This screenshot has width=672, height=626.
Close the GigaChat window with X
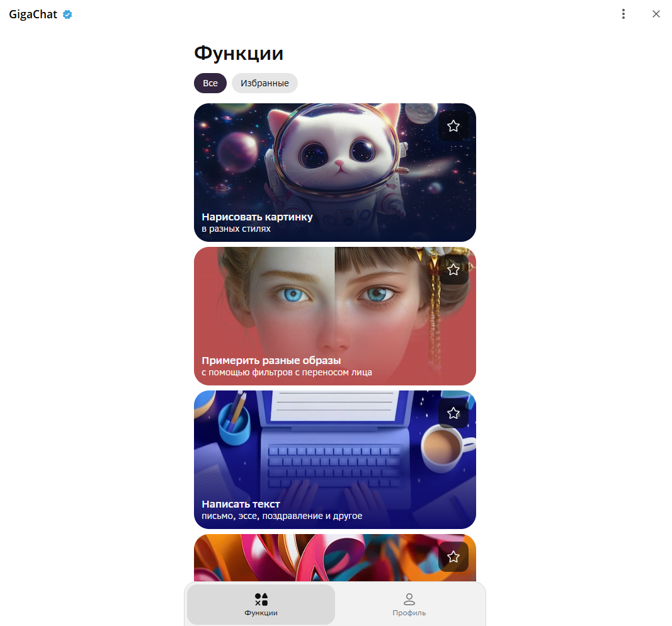[656, 14]
